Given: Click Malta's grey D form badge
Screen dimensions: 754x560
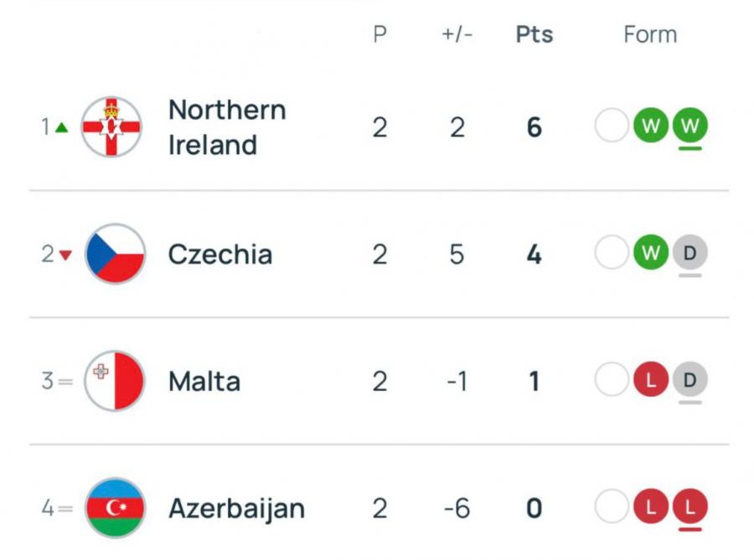Looking at the screenshot, I should tap(690, 381).
